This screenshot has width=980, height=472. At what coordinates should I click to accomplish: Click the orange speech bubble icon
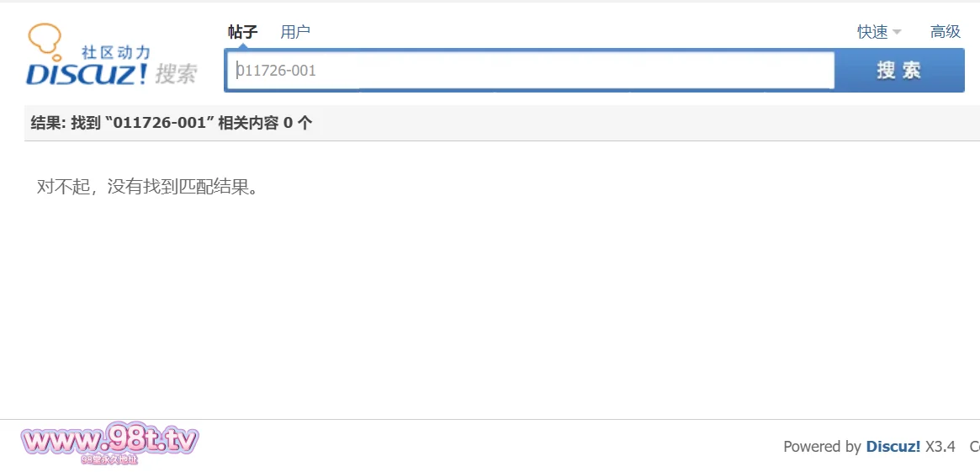(44, 40)
